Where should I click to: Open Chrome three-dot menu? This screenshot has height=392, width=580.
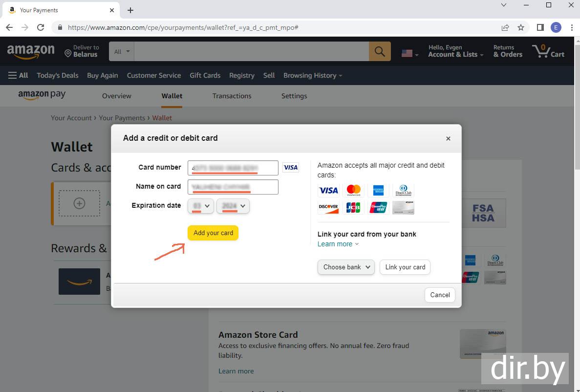tap(572, 27)
